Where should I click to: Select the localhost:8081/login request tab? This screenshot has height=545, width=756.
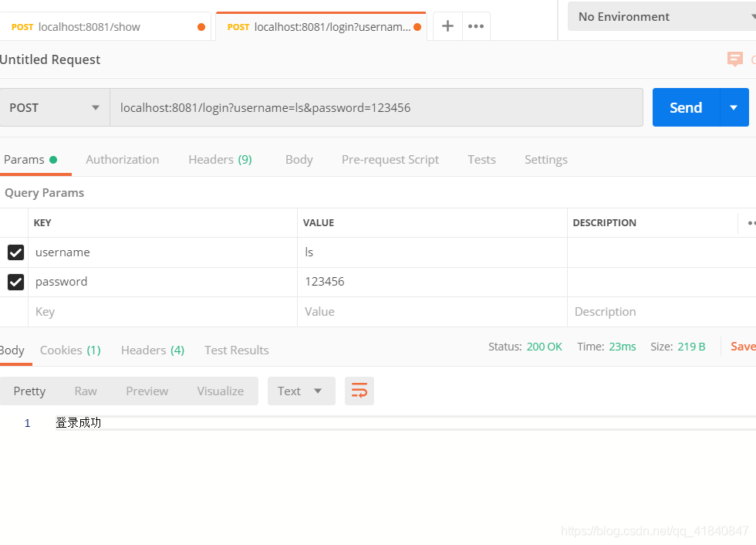(321, 27)
